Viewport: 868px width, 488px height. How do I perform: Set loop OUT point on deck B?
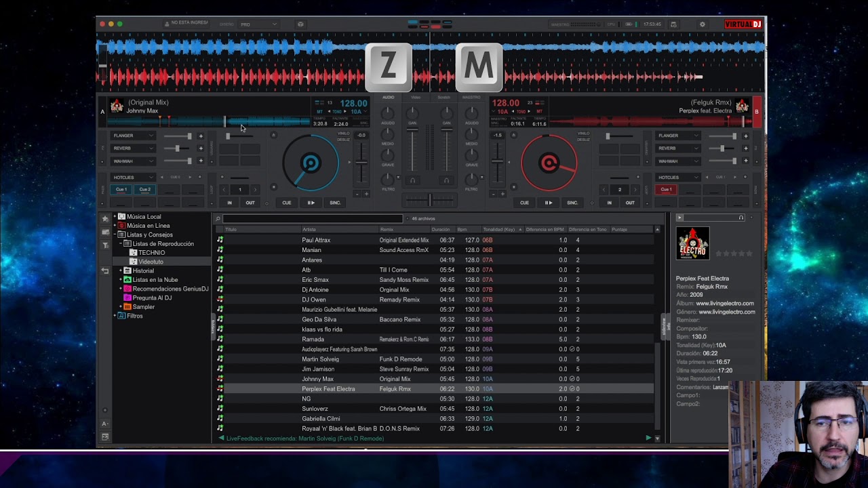[630, 203]
